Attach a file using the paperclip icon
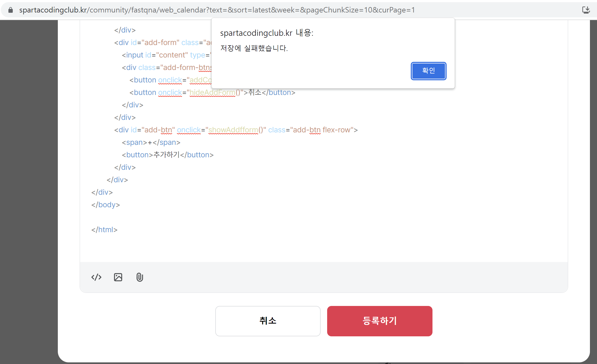597x364 pixels. tap(140, 277)
